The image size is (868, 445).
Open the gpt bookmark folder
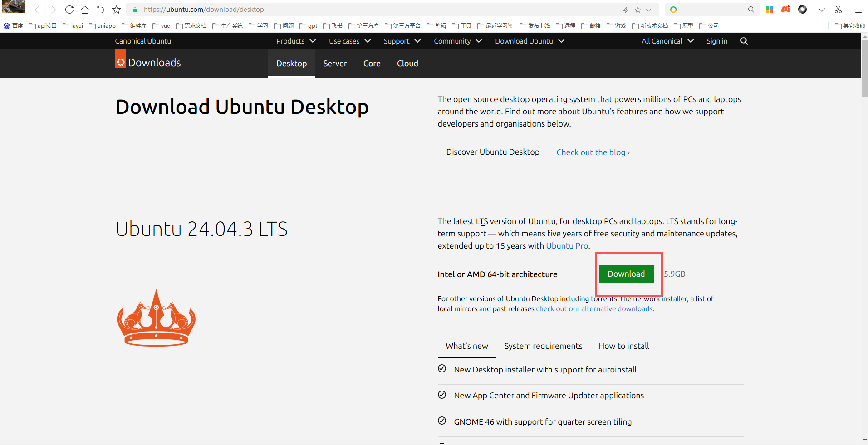308,26
